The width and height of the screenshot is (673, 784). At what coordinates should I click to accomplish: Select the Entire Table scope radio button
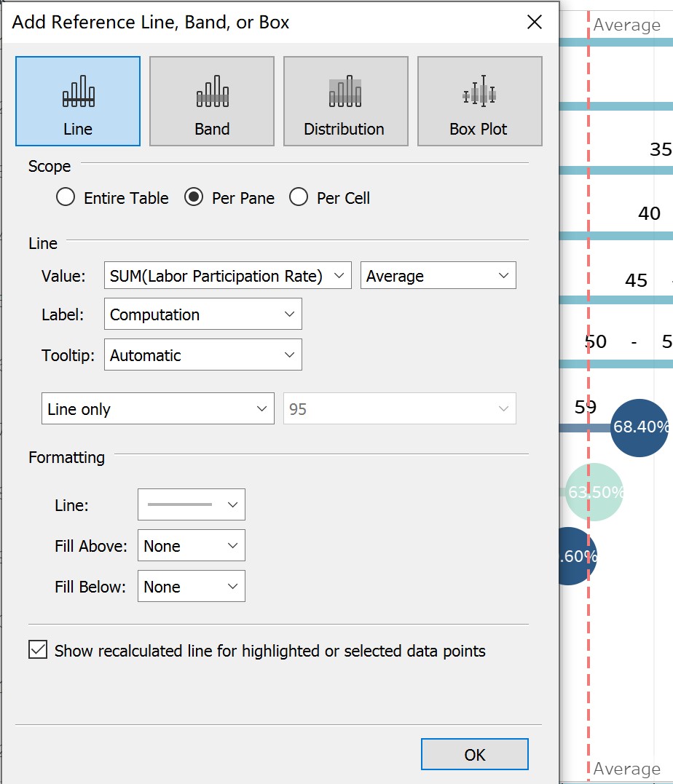pos(66,198)
